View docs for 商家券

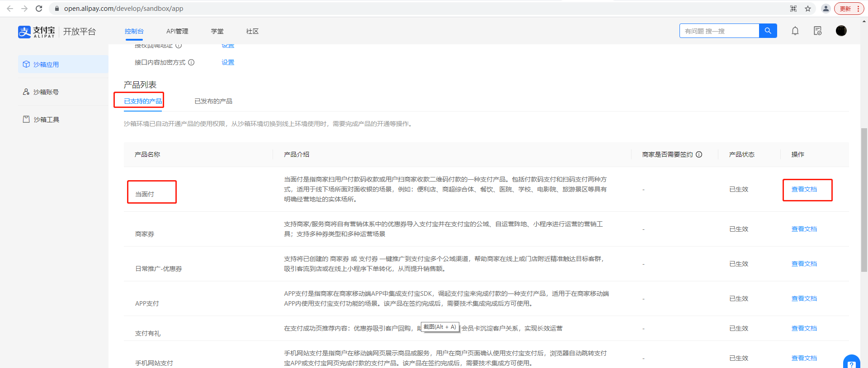click(x=804, y=229)
